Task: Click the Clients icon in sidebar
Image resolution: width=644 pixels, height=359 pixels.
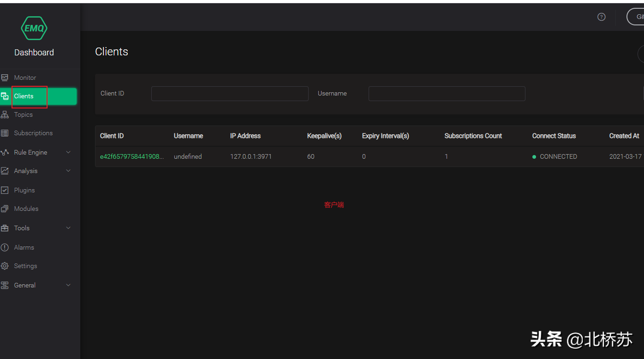Action: (x=5, y=96)
